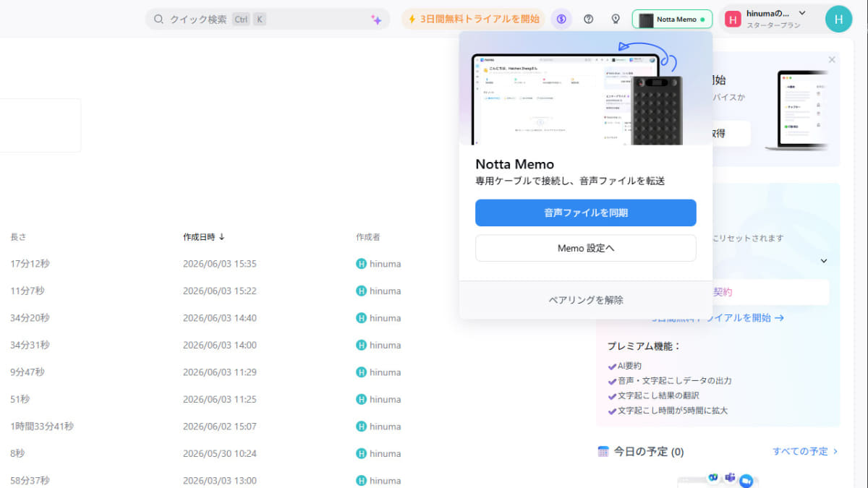Select the row dated 2026/05/30 10:24

(x=220, y=453)
